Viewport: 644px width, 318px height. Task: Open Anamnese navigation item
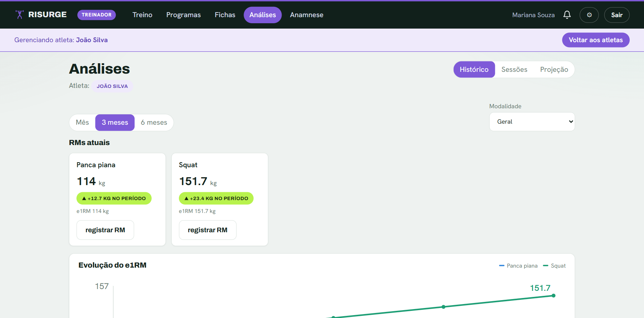(307, 15)
